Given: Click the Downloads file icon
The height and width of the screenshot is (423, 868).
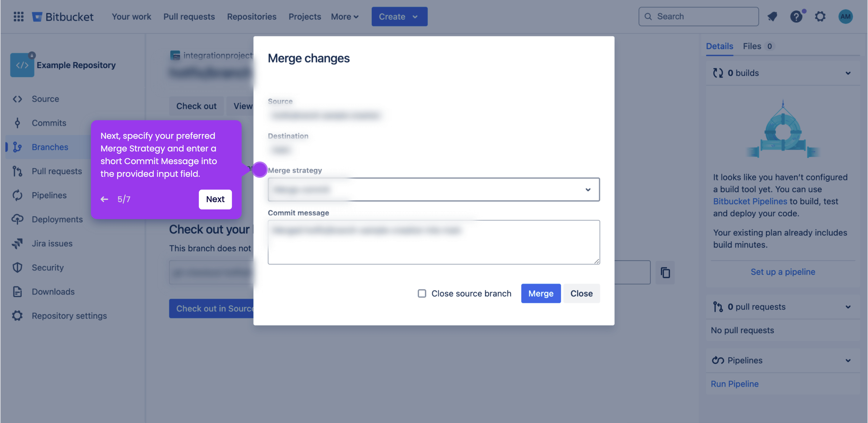Looking at the screenshot, I should coord(17,291).
